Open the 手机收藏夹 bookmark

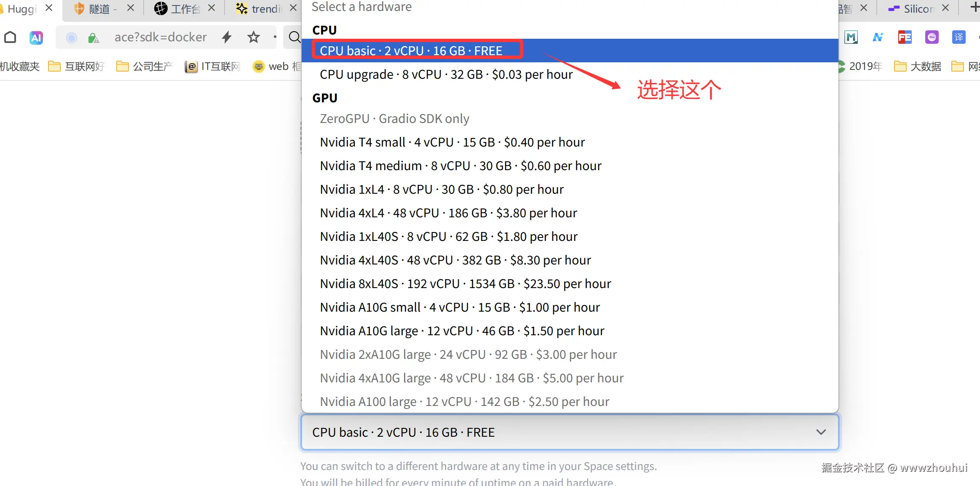coord(19,67)
